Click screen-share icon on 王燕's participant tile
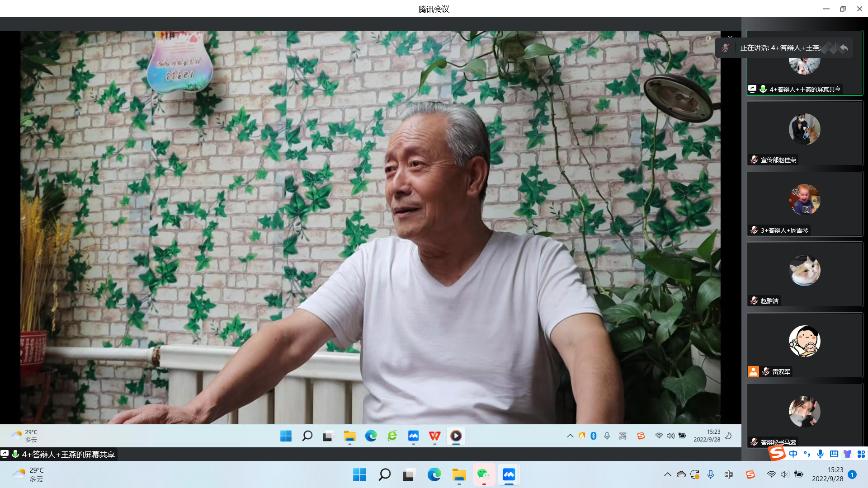The image size is (868, 488). 752,89
